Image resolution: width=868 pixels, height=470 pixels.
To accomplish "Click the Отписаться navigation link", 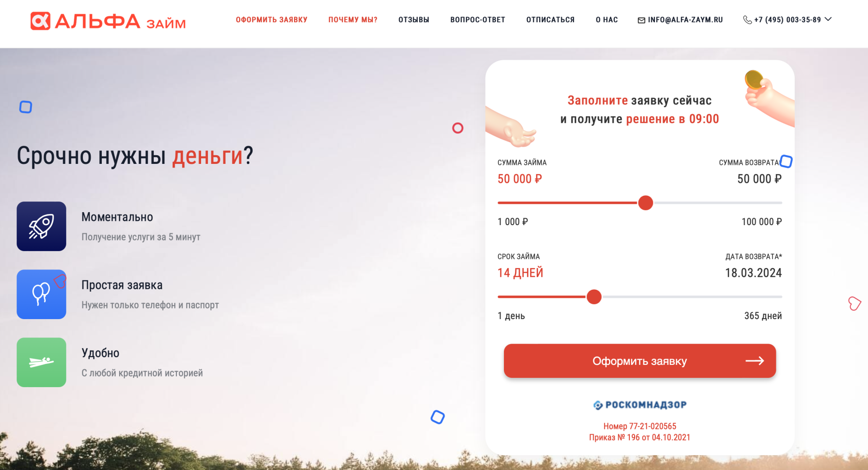I will click(550, 20).
